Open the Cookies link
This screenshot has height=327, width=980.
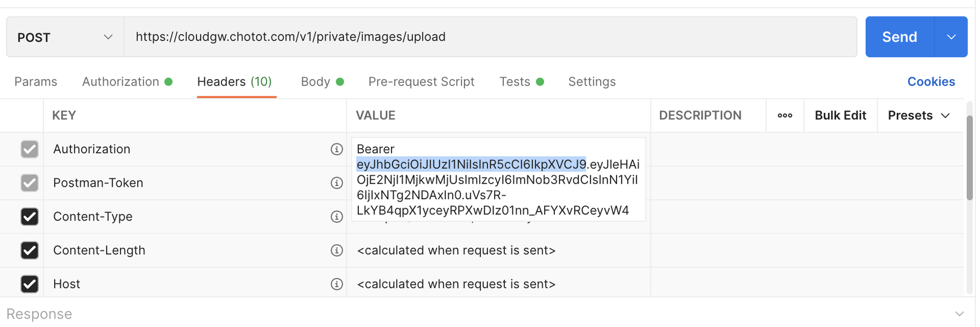tap(931, 82)
